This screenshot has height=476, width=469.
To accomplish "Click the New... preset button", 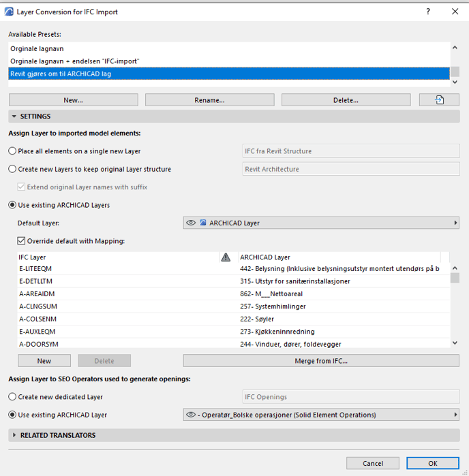I will [x=73, y=100].
